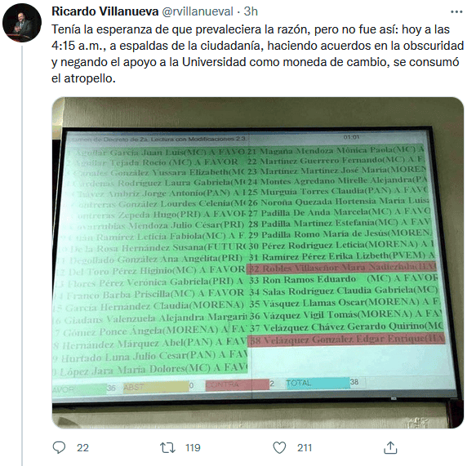Open the reply speech bubble icon
The width and height of the screenshot is (476, 466).
point(59,447)
